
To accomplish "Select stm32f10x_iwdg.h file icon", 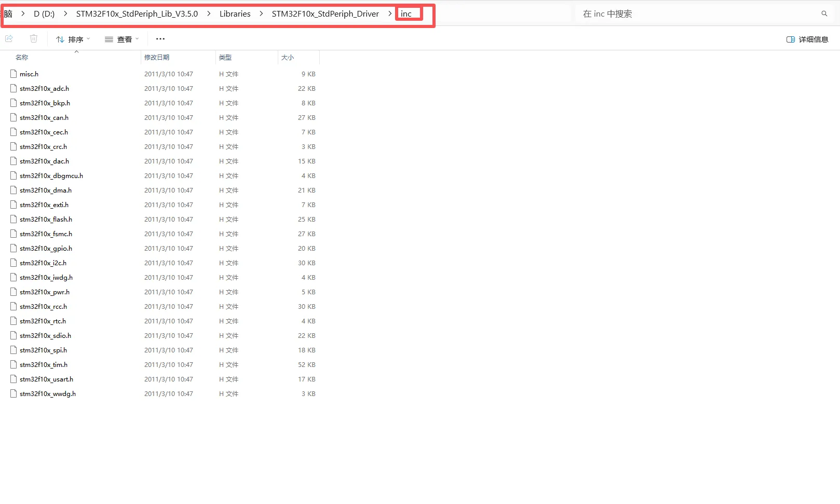I will [13, 278].
